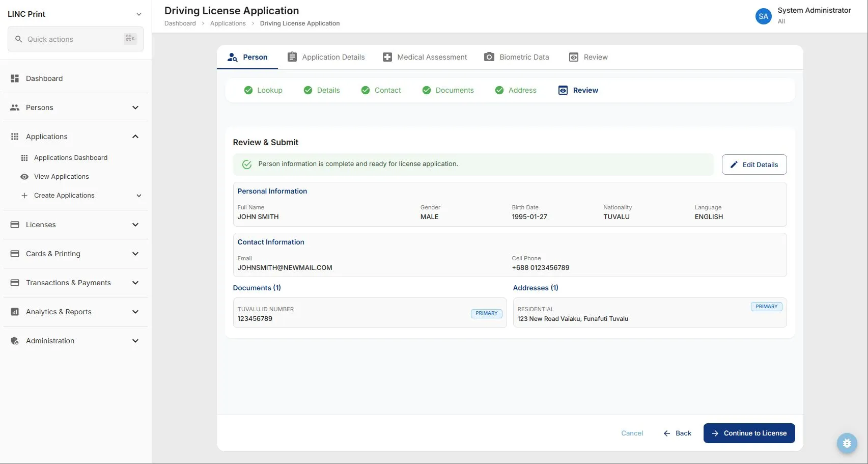Click the Dashboard grid icon in sidebar
Screen dimensions: 868x464
click(x=15, y=78)
